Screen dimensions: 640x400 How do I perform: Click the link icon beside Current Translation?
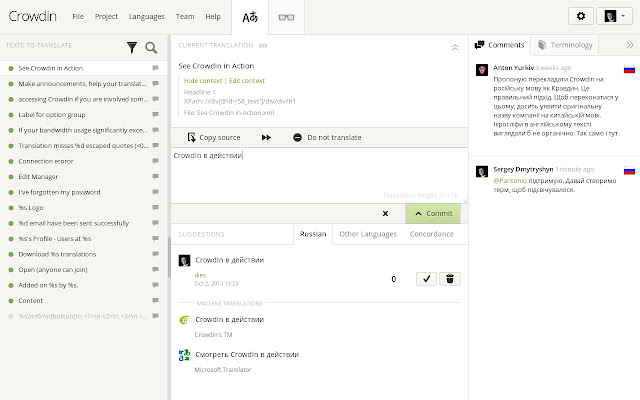(263, 45)
